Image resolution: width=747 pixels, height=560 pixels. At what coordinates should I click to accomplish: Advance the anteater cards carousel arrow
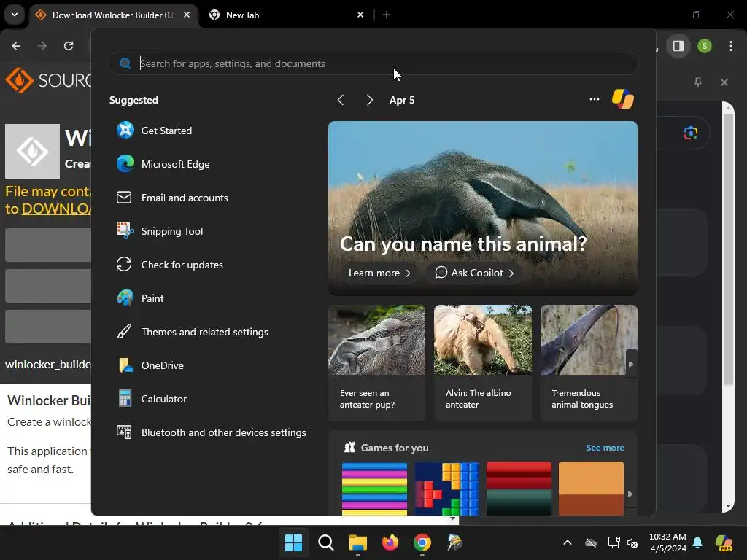click(x=631, y=365)
